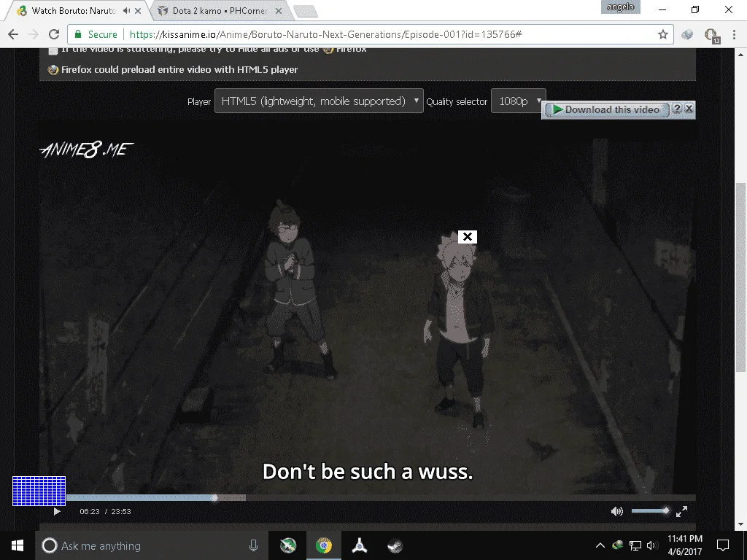
Task: Open the Windows Start menu
Action: pos(18,545)
